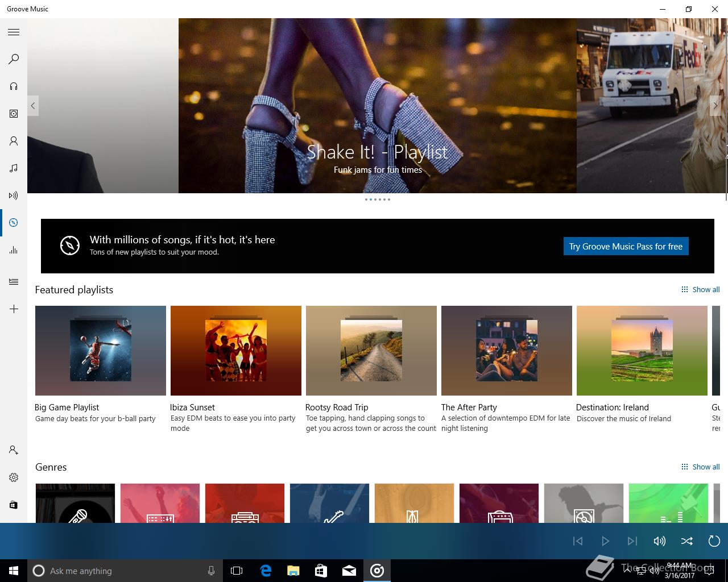Open The After Party playlist cover
This screenshot has height=582, width=728.
(x=507, y=351)
